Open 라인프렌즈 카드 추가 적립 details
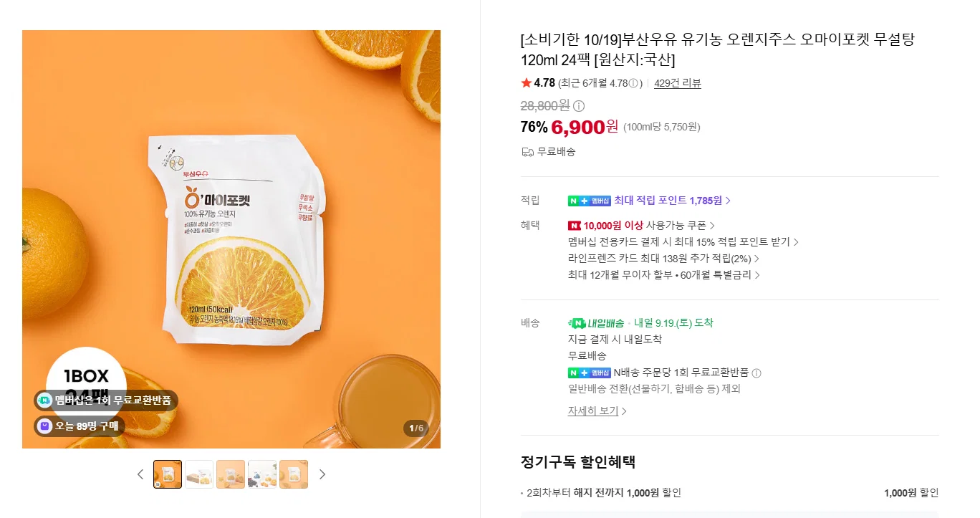Image resolution: width=980 pixels, height=518 pixels. click(663, 259)
